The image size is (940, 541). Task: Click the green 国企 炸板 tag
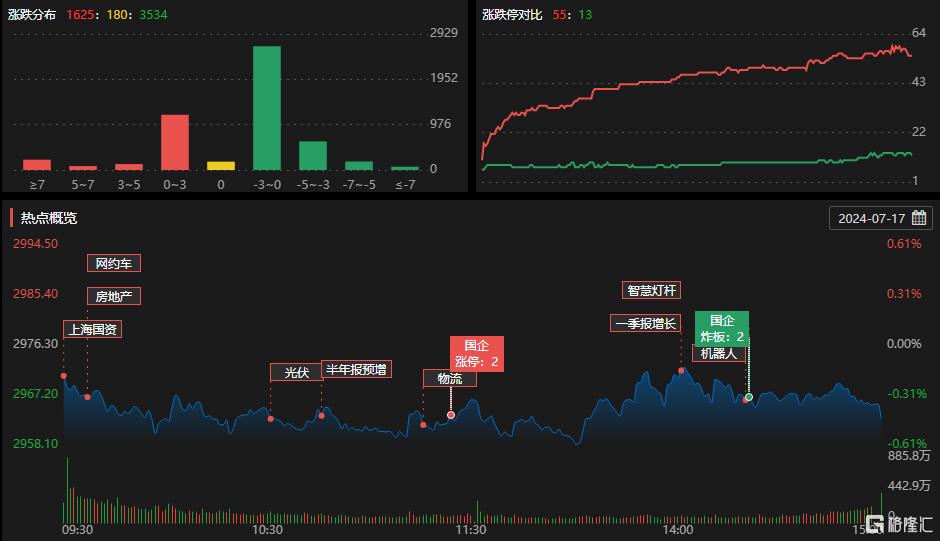tap(722, 328)
